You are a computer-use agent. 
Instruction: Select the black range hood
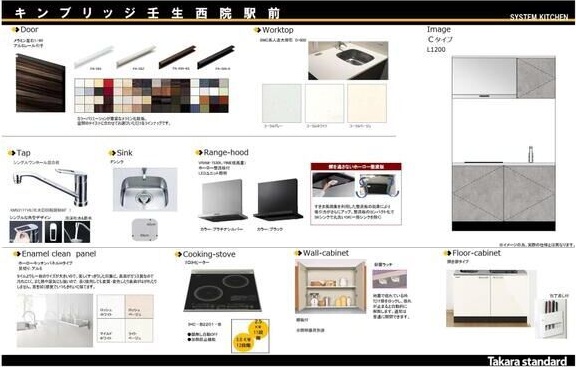(278, 200)
